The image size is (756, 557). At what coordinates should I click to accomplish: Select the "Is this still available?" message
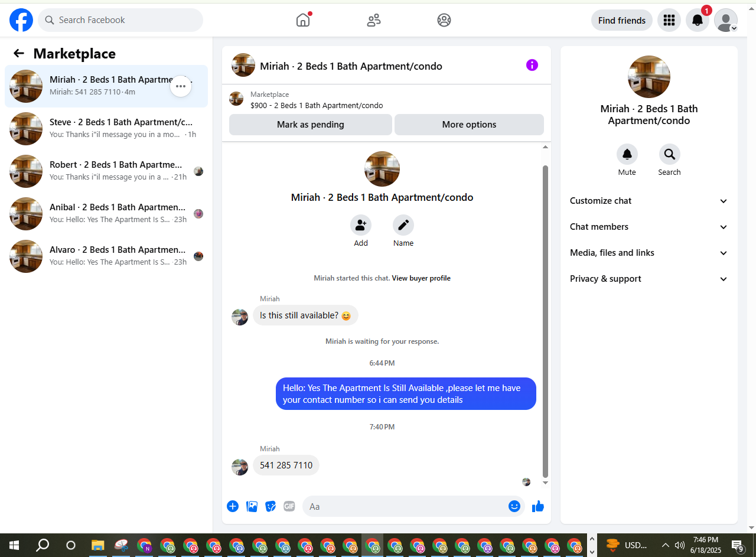tap(305, 315)
